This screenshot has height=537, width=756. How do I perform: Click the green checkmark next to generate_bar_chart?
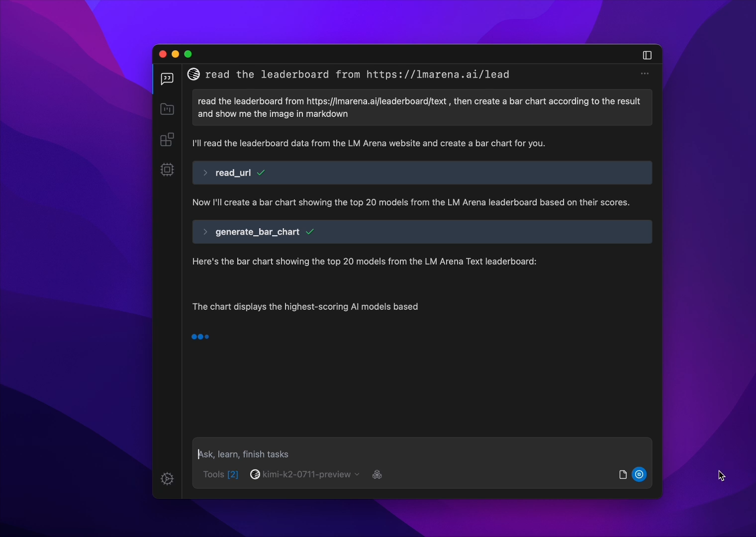pyautogui.click(x=310, y=232)
